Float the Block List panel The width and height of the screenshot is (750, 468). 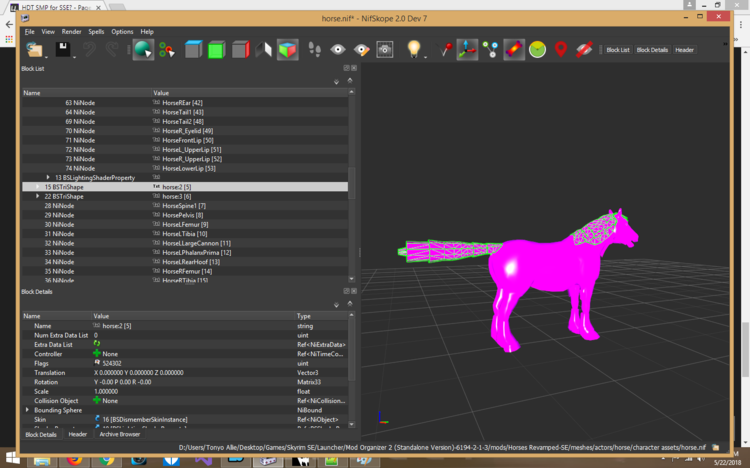click(x=346, y=68)
